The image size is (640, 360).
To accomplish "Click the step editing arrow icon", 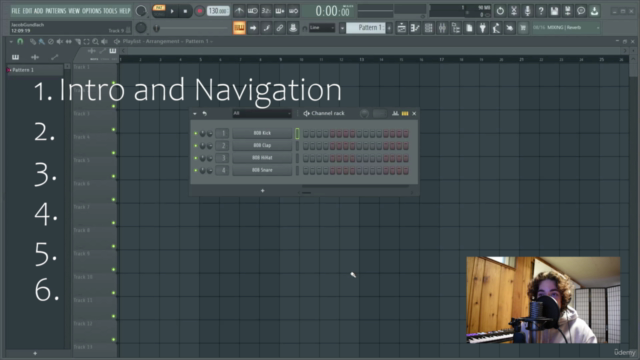I will pos(253,28).
